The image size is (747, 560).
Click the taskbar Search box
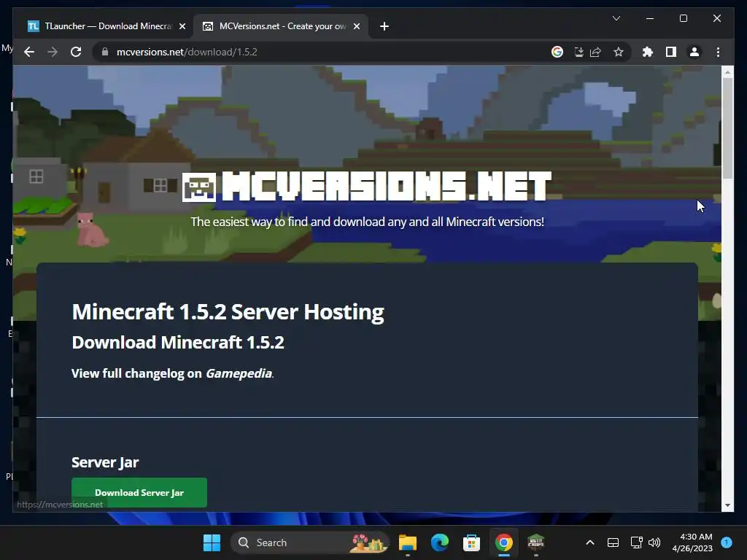tap(309, 542)
